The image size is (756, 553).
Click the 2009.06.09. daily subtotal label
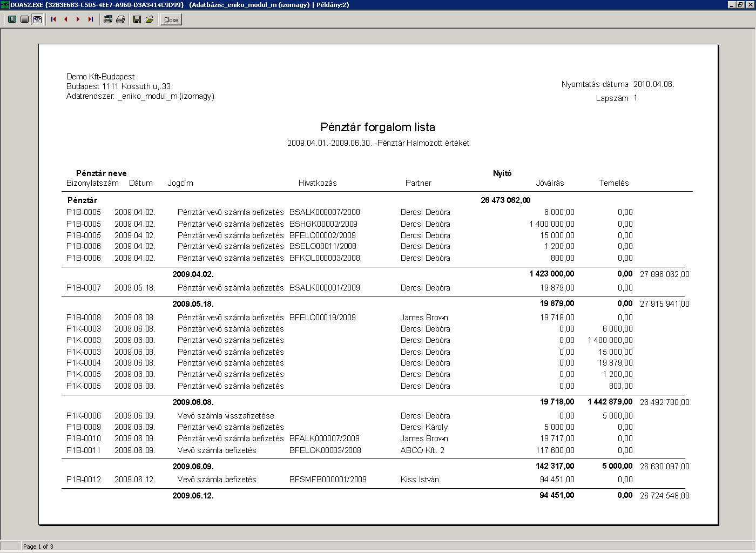pos(193,467)
